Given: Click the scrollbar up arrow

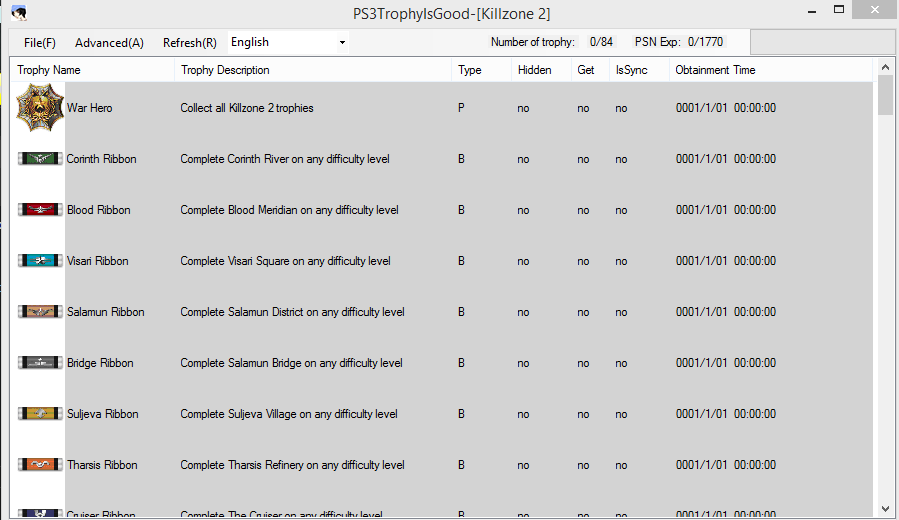Looking at the screenshot, I should (x=885, y=67).
